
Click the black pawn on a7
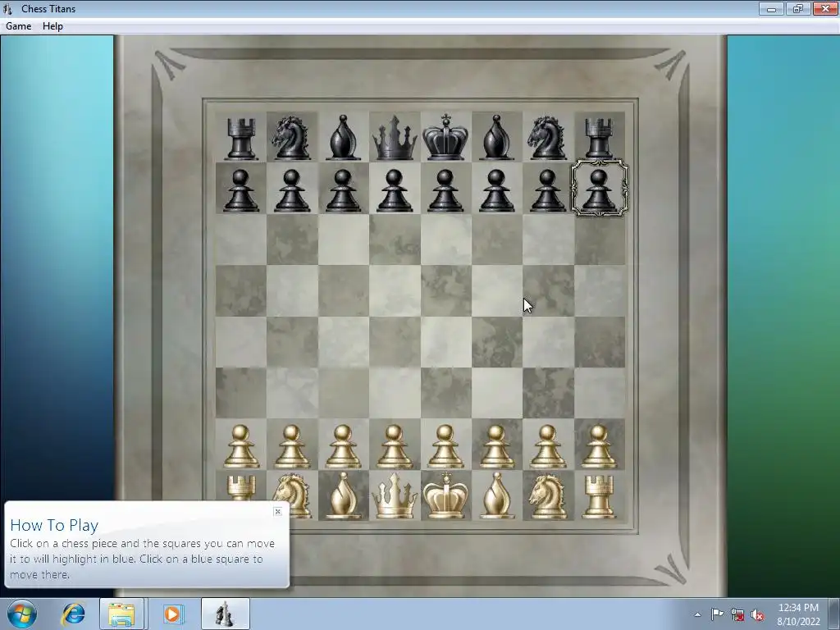pyautogui.click(x=241, y=190)
